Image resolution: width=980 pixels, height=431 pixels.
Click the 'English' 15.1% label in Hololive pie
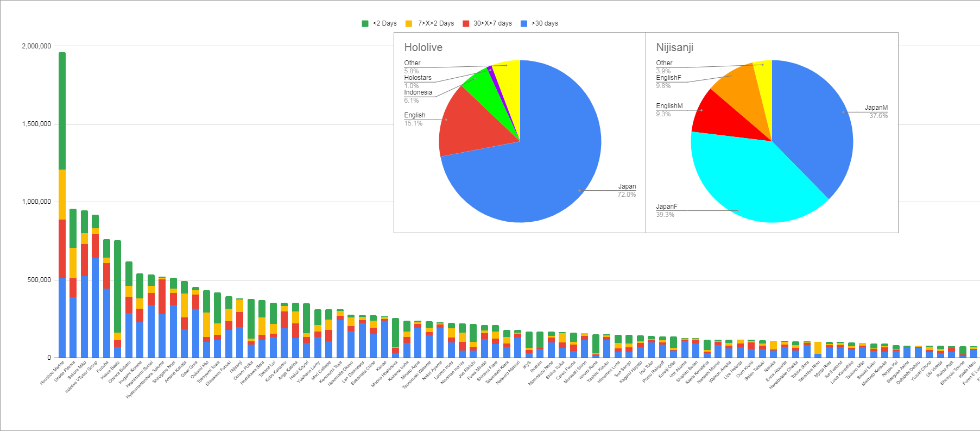tap(415, 119)
